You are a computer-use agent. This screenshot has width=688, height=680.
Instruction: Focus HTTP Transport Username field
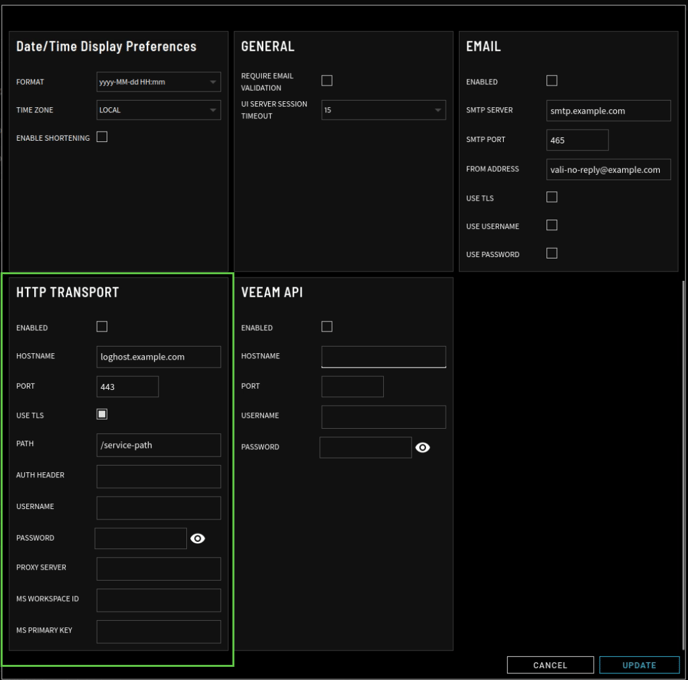coord(158,508)
